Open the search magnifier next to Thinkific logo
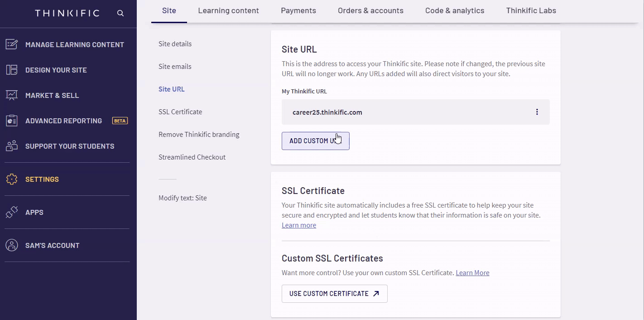 coord(120,13)
